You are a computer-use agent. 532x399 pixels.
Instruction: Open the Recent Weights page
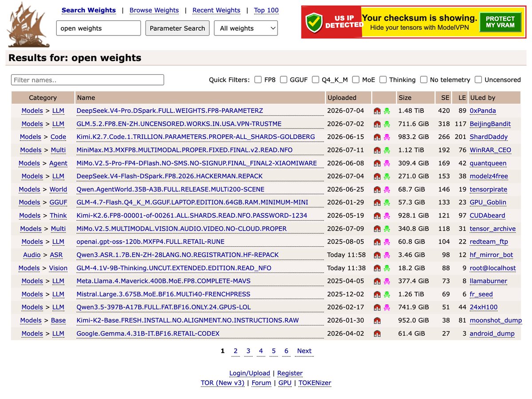216,10
